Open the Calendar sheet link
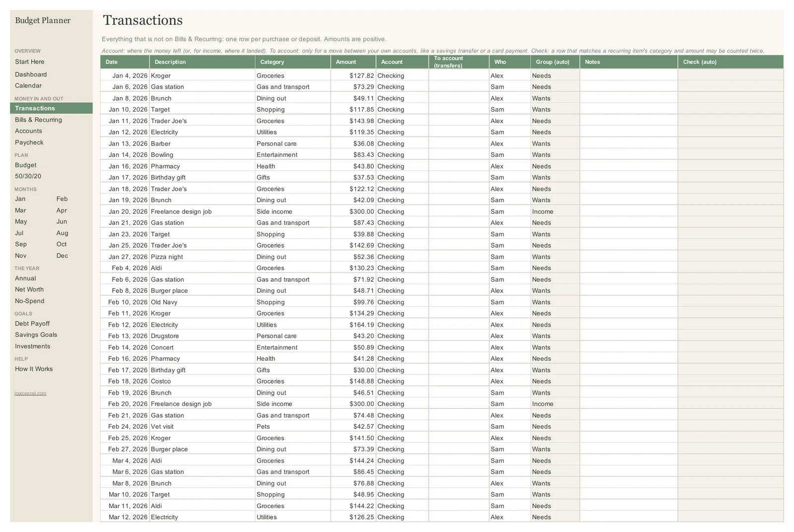Viewport: 794px width, 532px height. 28,86
